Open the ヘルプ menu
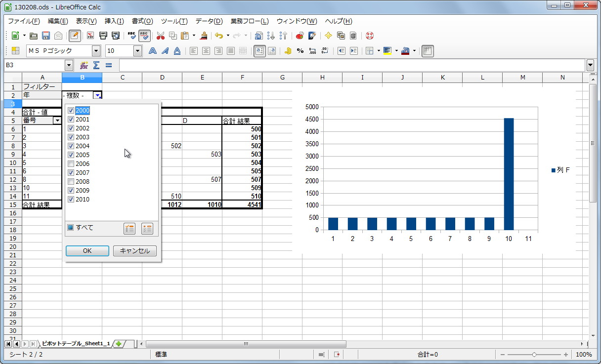The image size is (601, 364). [x=339, y=21]
